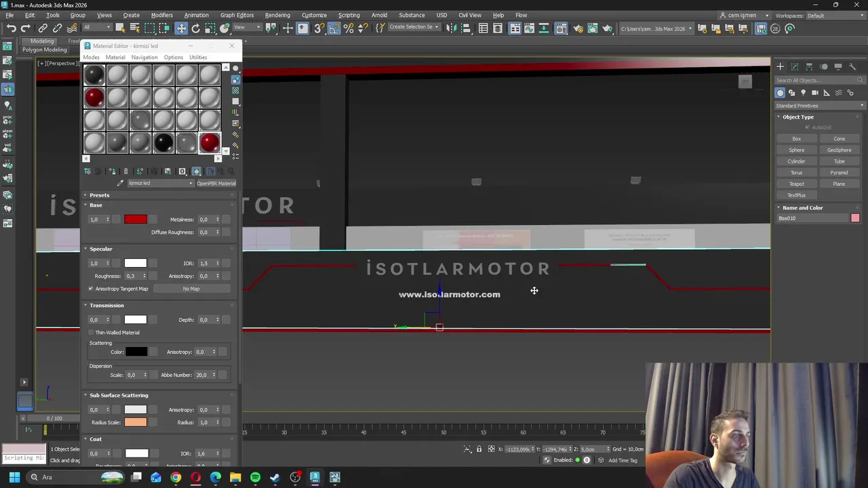This screenshot has width=868, height=488.
Task: Open the orange Radius Scale color swatch
Action: point(135,422)
